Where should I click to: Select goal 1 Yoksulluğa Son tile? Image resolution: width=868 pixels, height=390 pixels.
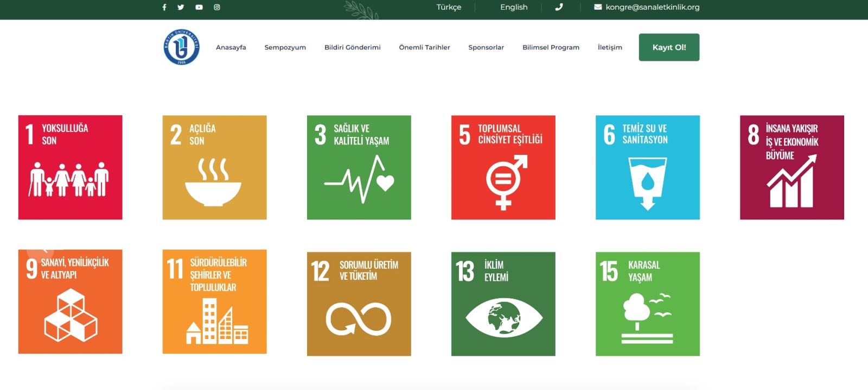pos(71,167)
